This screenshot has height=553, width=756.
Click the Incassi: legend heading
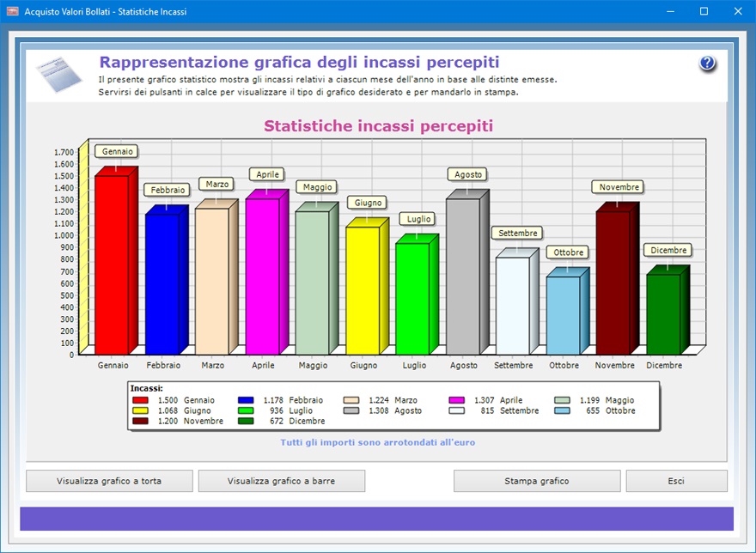147,388
